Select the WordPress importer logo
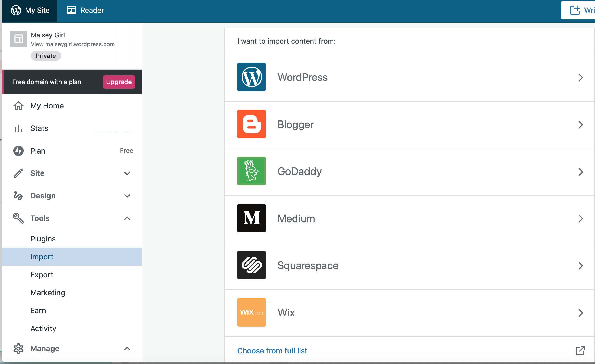 point(252,77)
